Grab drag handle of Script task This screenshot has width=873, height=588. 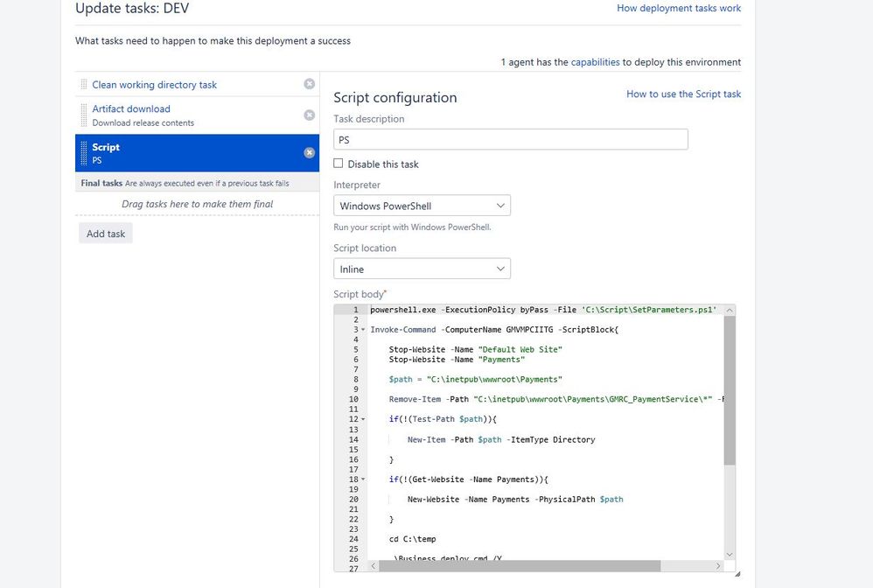click(83, 153)
